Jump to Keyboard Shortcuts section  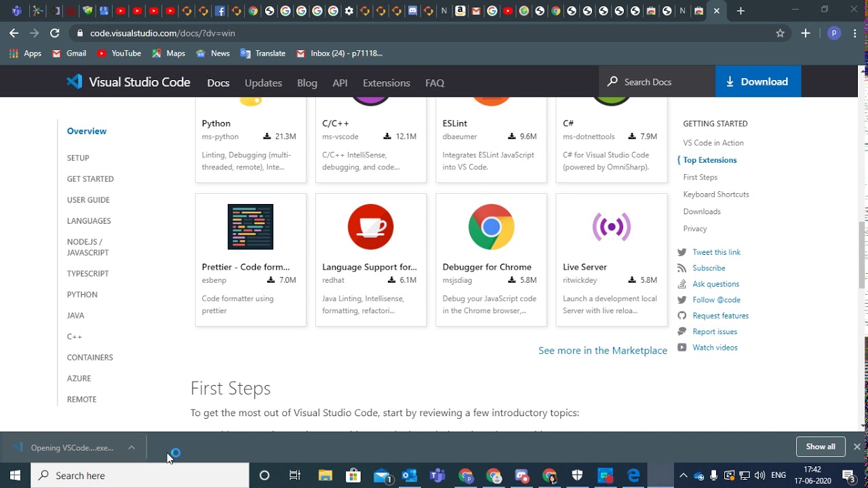coord(716,195)
